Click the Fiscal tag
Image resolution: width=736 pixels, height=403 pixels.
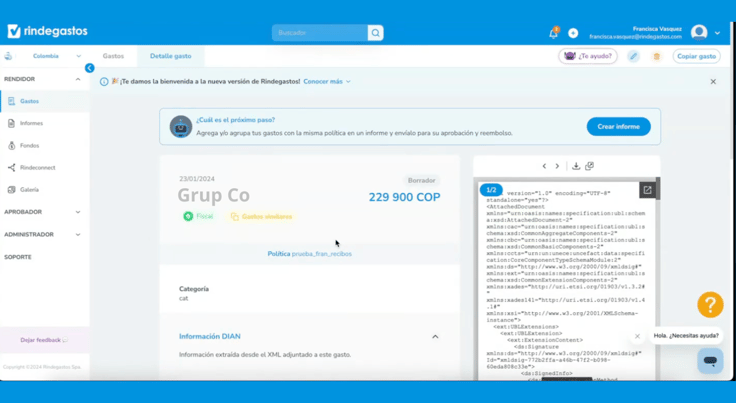click(x=198, y=216)
